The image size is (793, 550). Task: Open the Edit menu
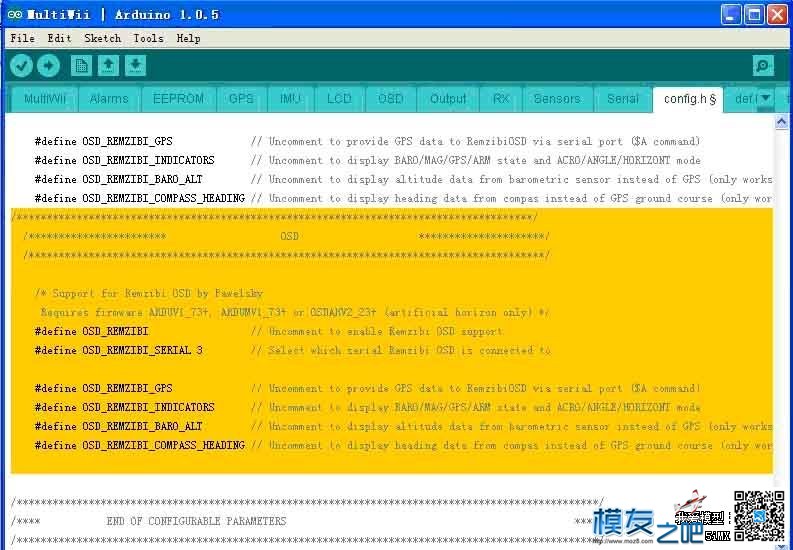pos(59,38)
